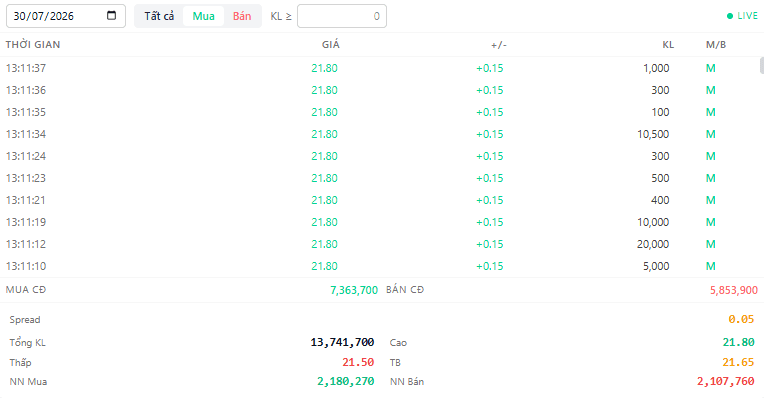The width and height of the screenshot is (764, 398).
Task: Click the volume 400 cell
Action: [x=660, y=200]
